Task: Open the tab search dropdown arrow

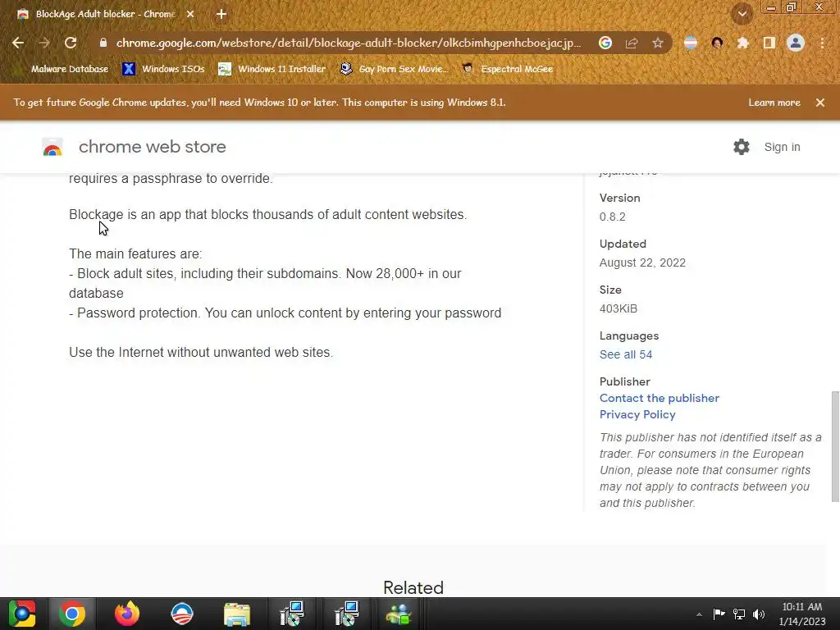Action: coord(742,14)
